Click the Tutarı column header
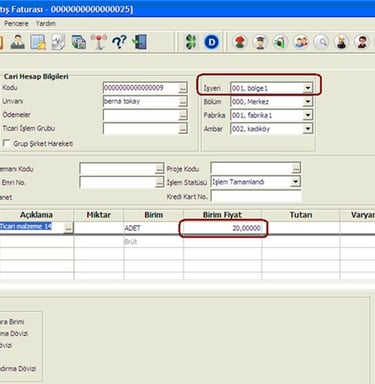 (301, 215)
